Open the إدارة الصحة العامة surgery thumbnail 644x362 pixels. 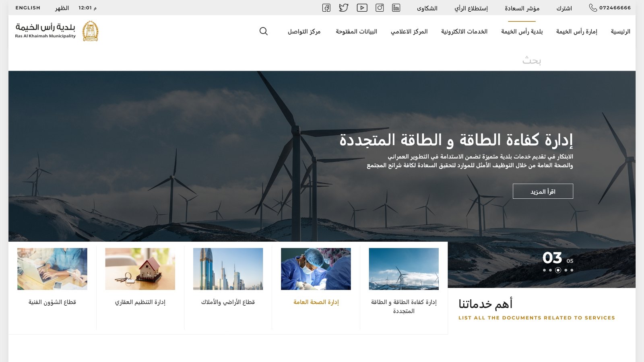pyautogui.click(x=316, y=269)
